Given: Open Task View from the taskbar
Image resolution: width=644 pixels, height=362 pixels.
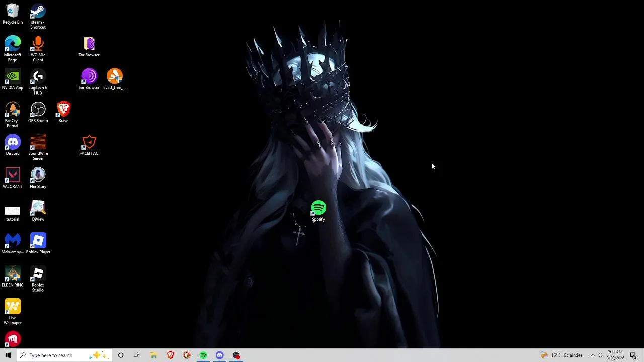Looking at the screenshot, I should tap(137, 355).
